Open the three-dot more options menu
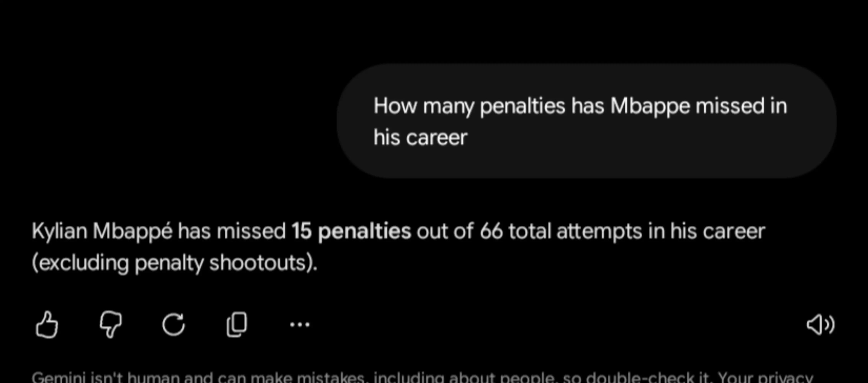 (300, 324)
